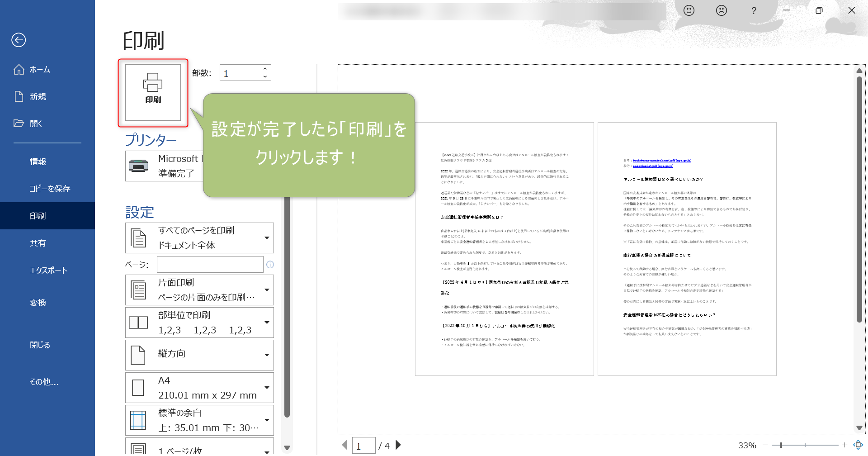Click 開く to open an existing document
868x456 pixels.
pos(36,123)
